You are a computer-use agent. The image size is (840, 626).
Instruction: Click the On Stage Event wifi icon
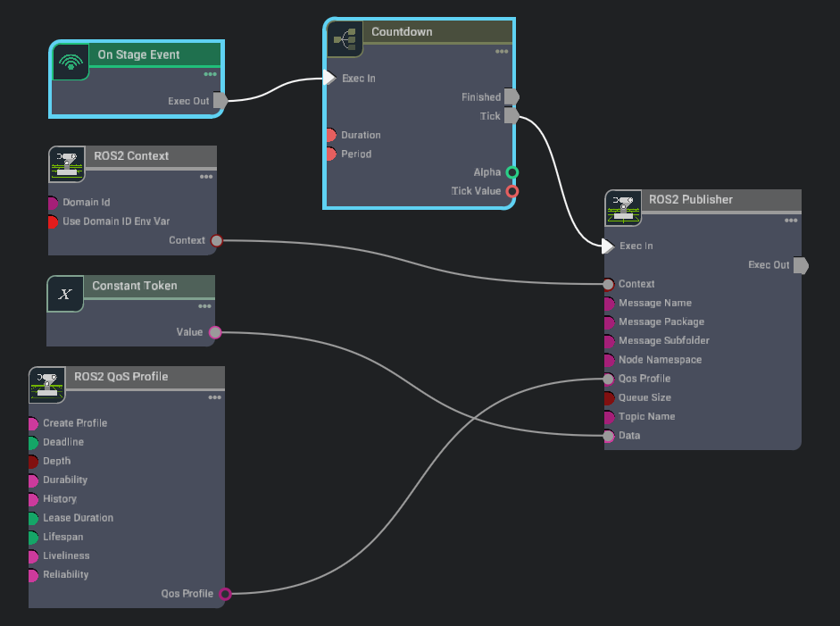click(x=71, y=63)
